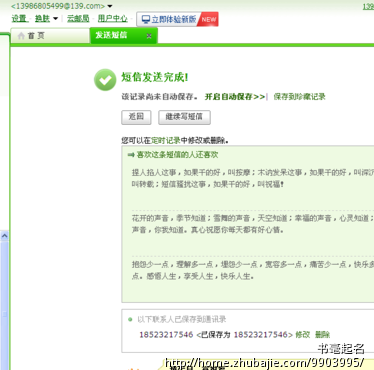Select the suggested SMS starting 捏人掐人这事

(252, 178)
